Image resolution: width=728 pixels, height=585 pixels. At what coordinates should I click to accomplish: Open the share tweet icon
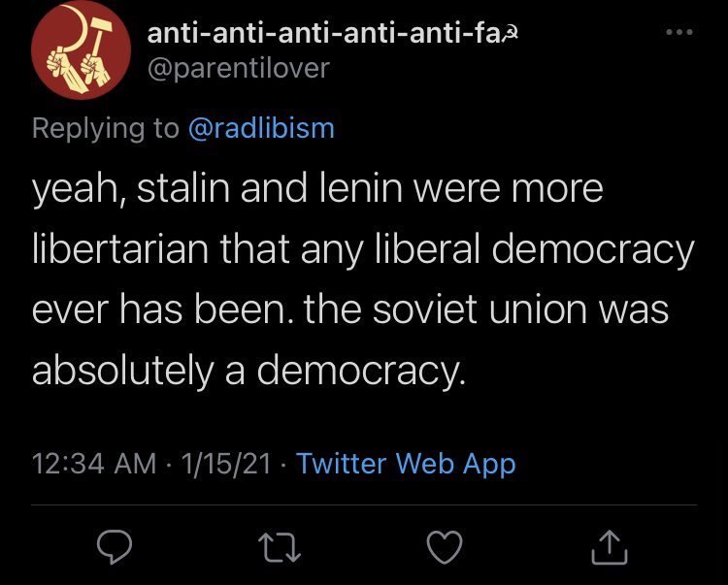point(610,547)
